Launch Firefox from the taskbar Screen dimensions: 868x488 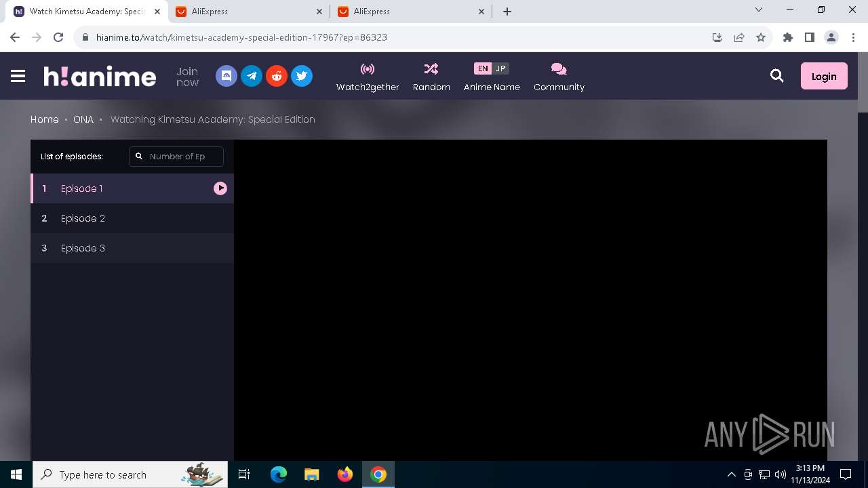(345, 474)
